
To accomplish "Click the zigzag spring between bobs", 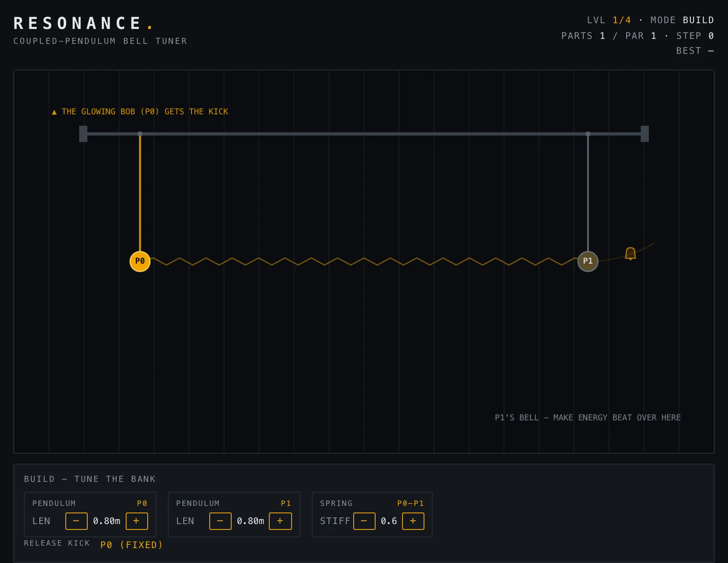I will (x=364, y=261).
